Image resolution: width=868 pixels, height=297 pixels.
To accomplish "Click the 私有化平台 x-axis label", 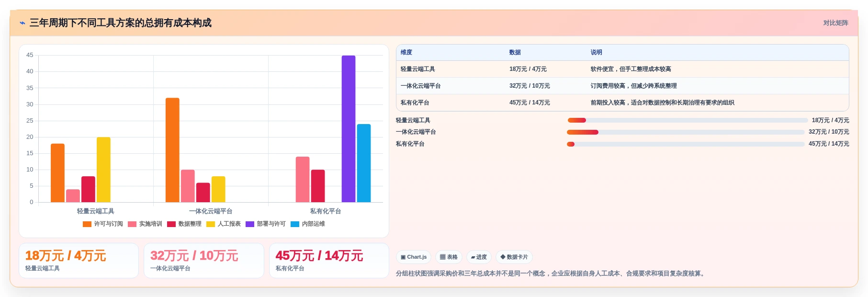I will pos(326,211).
